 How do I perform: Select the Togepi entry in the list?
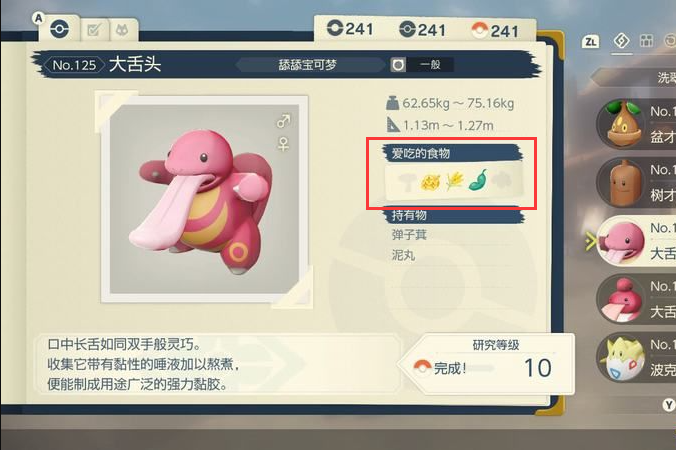636,358
